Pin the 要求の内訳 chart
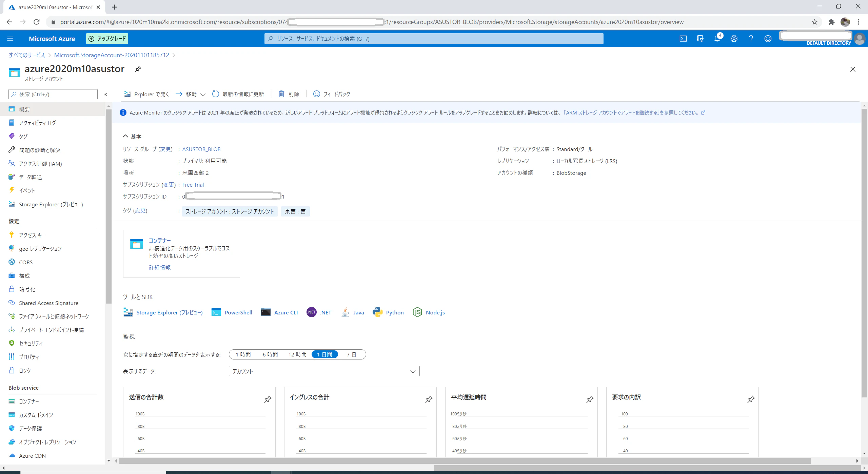 coord(751,399)
